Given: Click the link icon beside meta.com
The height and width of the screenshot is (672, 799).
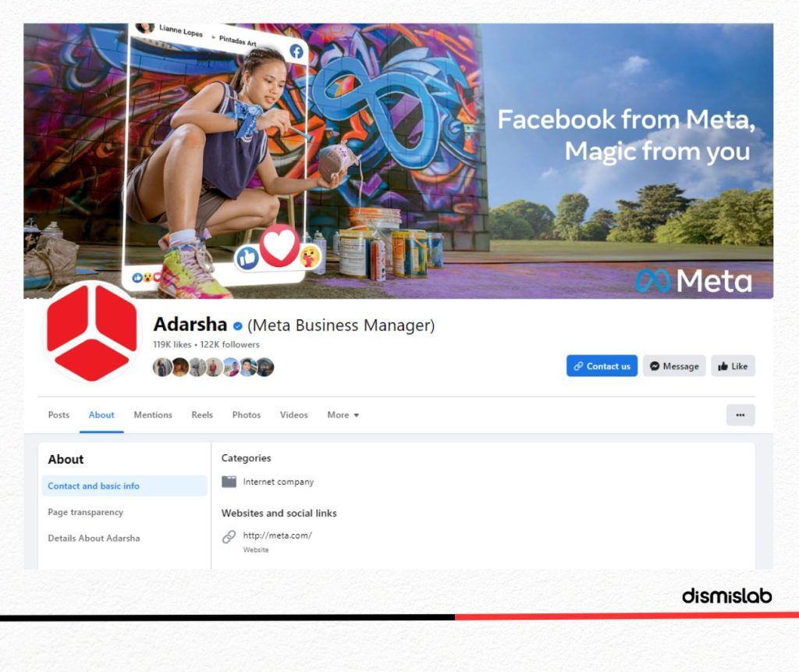Looking at the screenshot, I should click(x=229, y=536).
